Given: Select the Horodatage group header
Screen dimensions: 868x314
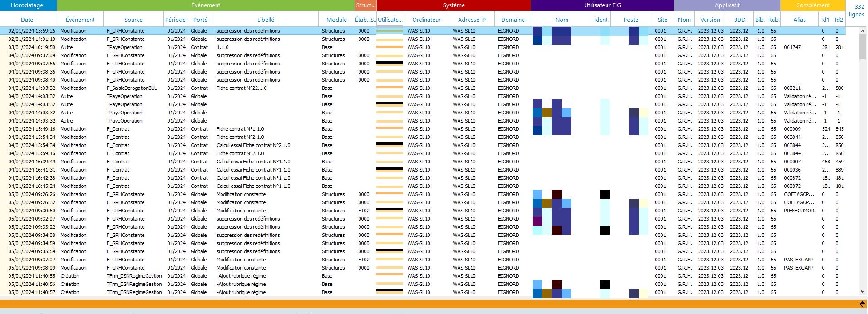Looking at the screenshot, I should tap(27, 5).
